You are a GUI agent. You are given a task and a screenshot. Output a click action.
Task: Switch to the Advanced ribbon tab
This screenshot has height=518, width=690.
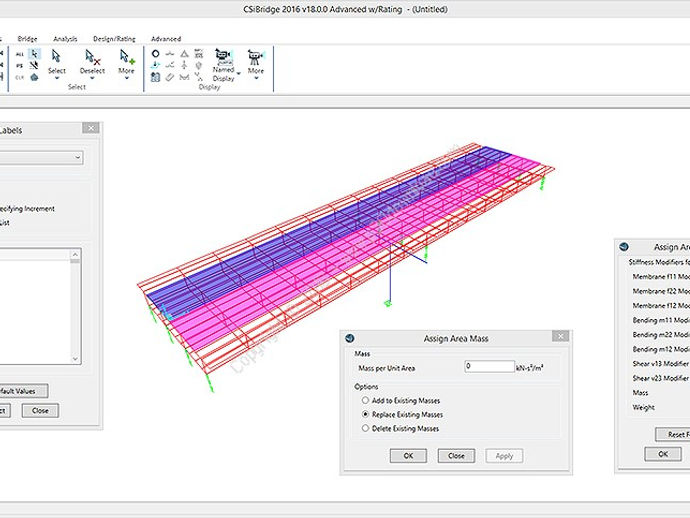[x=166, y=39]
